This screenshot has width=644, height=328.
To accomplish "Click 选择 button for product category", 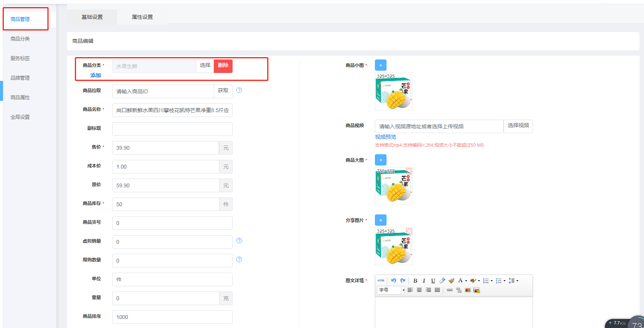I will [x=205, y=66].
